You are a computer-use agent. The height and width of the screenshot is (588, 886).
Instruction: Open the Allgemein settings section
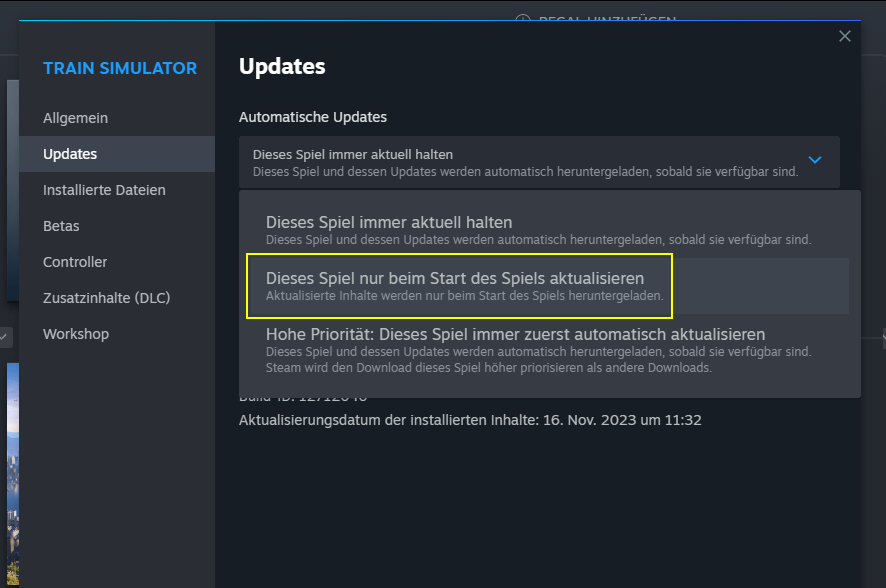coord(117,118)
